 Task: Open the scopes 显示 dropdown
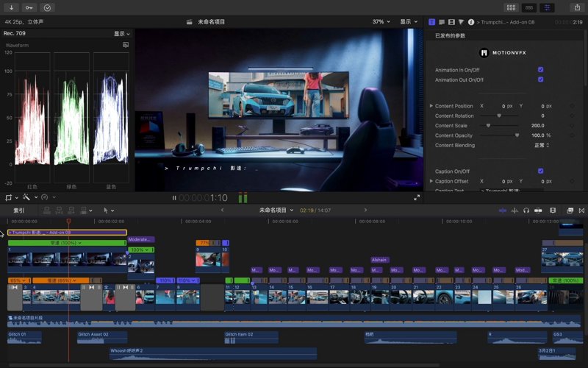click(122, 33)
